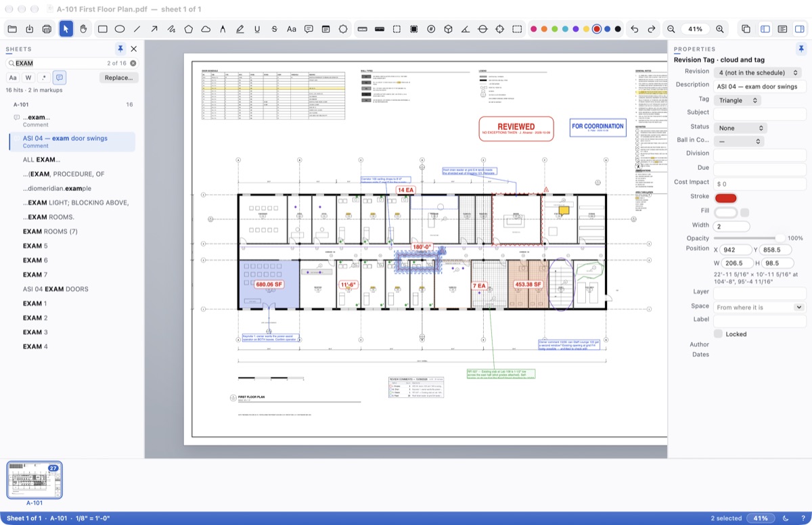Toggle the left sidebar panel button
Viewport: 812px width, 525px height.
765,29
